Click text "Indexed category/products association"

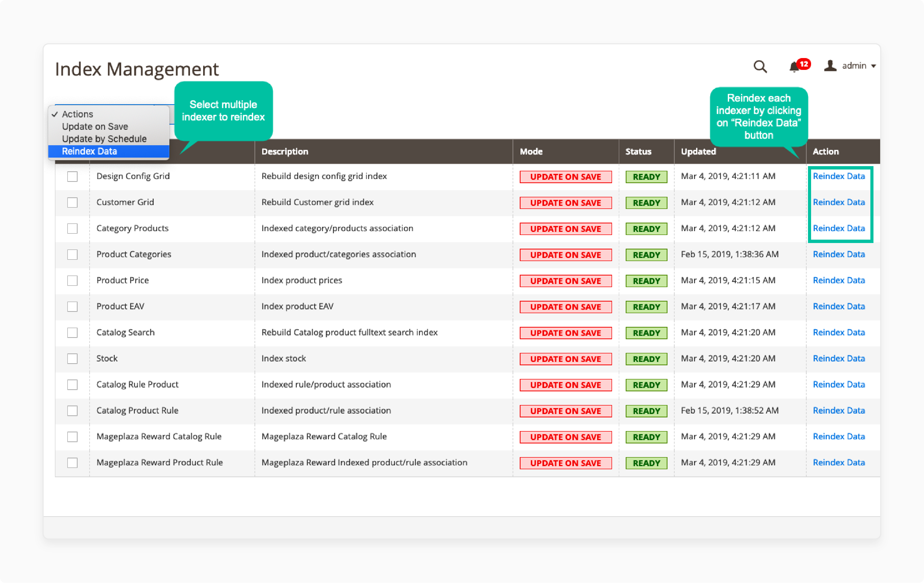(337, 228)
